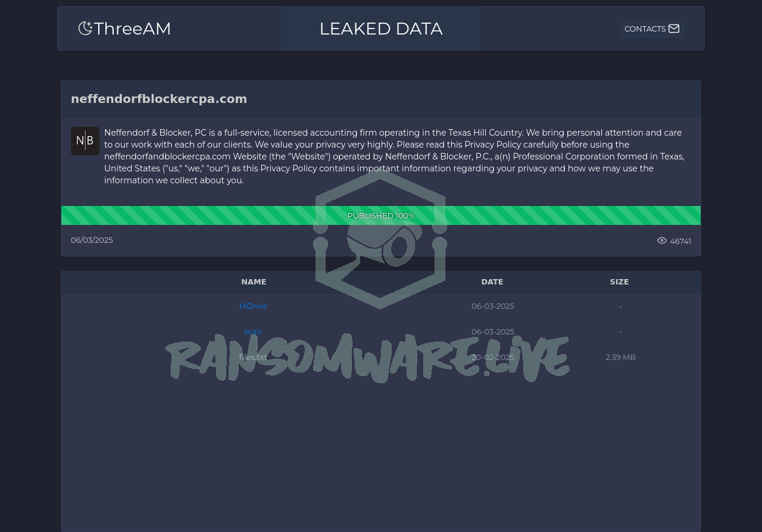762x532 pixels.
Task: Click the eye views icon
Action: pyautogui.click(x=662, y=240)
